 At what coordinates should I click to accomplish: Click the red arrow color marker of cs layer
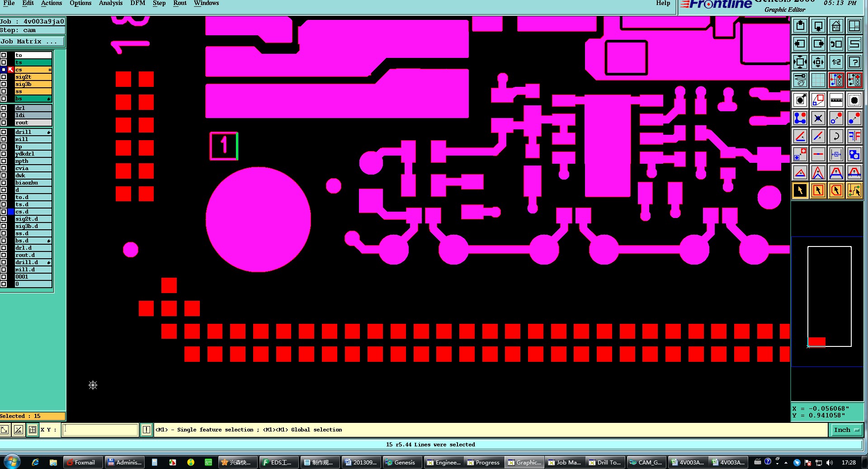(x=11, y=70)
